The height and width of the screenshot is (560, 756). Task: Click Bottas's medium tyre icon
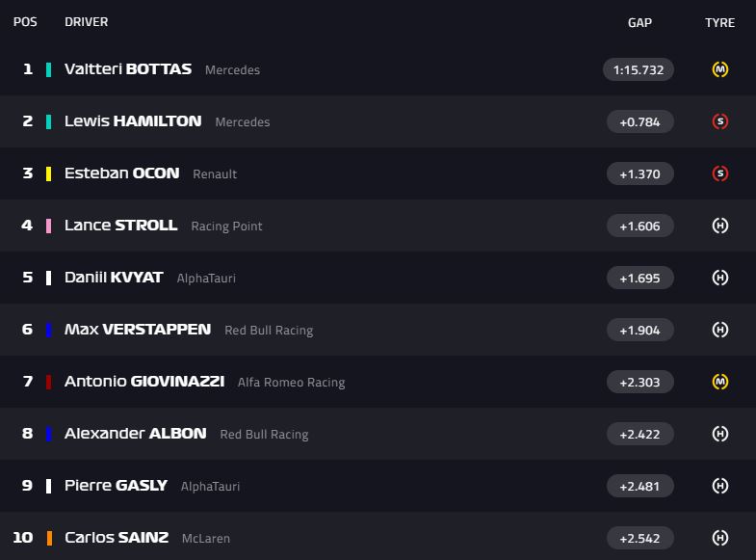click(719, 69)
